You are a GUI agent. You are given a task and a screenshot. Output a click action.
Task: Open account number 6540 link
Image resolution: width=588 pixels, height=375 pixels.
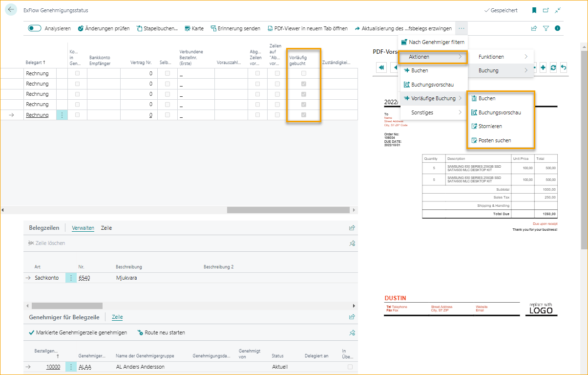84,278
